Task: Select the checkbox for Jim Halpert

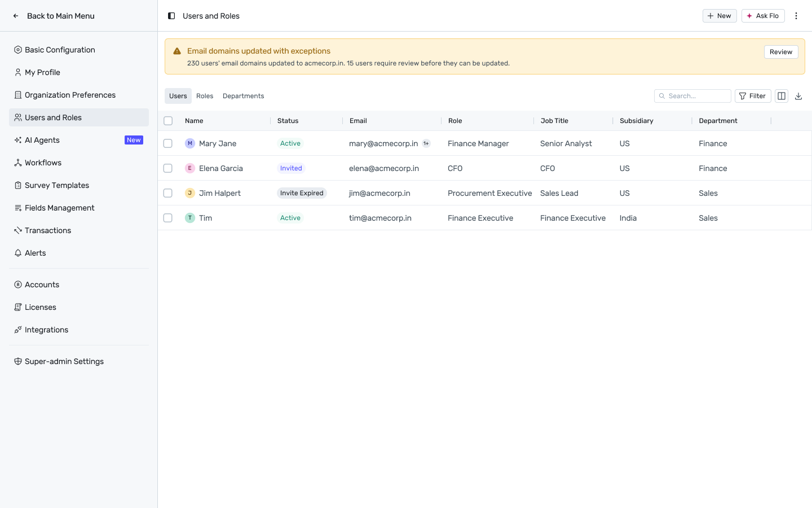Action: tap(168, 193)
